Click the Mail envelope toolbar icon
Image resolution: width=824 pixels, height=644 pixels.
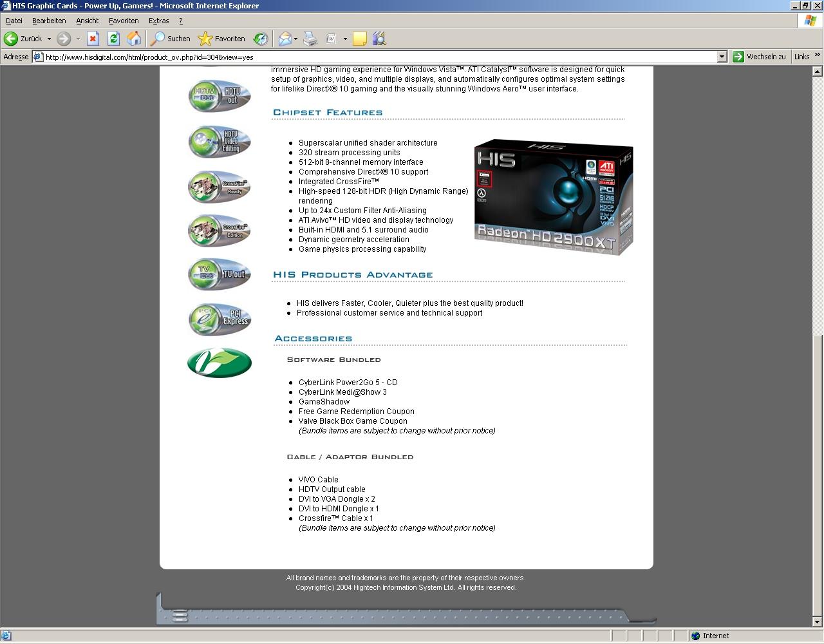click(285, 39)
